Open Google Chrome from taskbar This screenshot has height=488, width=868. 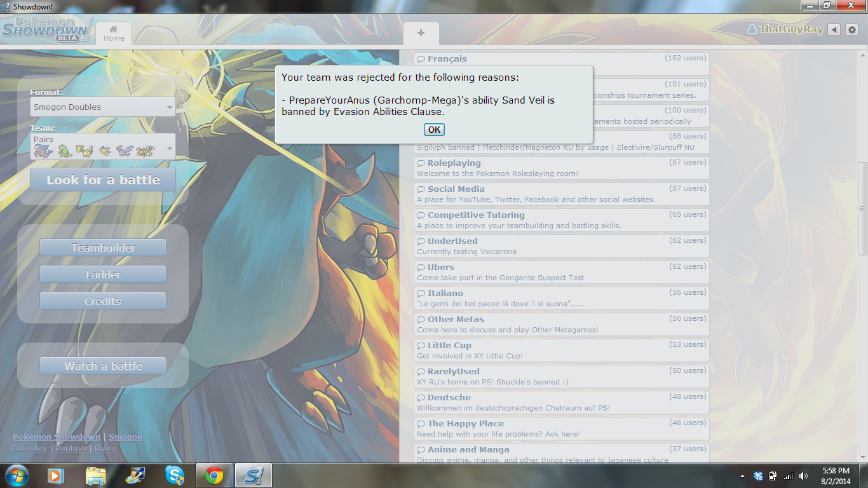click(x=214, y=475)
